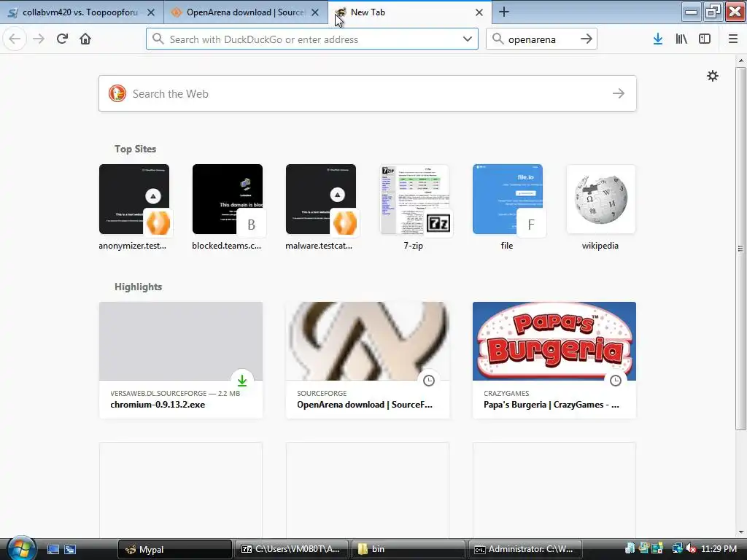Click history clock icon on OpenArena card
The height and width of the screenshot is (560, 747).
(429, 380)
